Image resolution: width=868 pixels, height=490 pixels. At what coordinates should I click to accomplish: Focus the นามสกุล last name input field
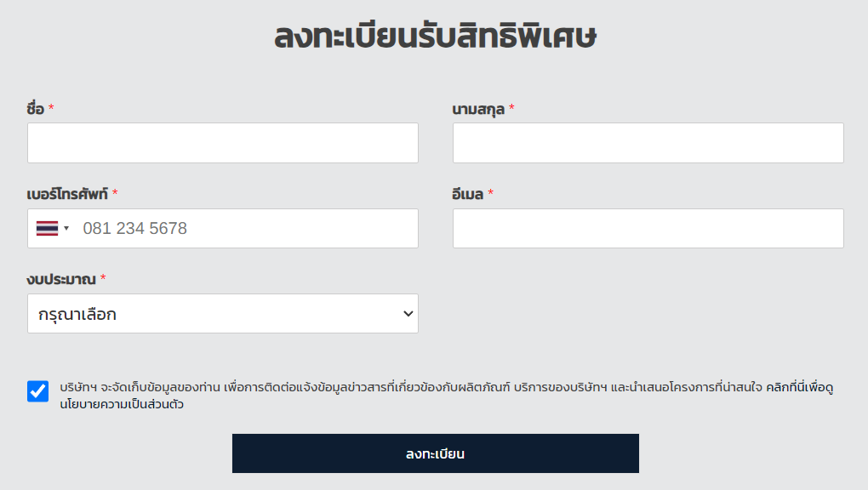coord(648,143)
